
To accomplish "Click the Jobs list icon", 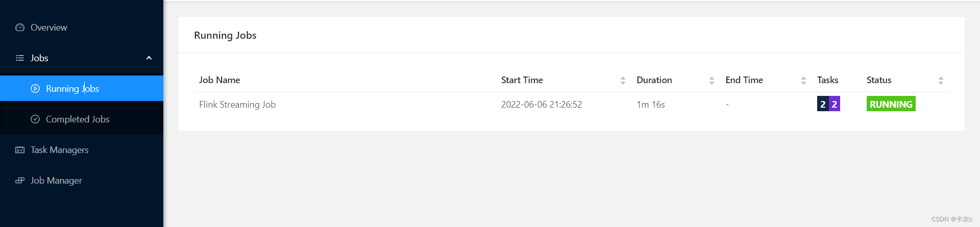I will pos(20,58).
